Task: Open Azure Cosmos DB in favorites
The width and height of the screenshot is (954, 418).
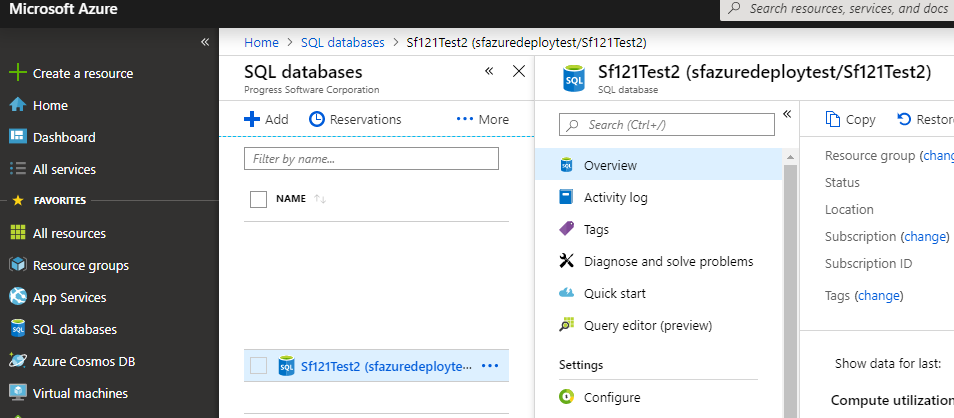Action: (x=84, y=361)
